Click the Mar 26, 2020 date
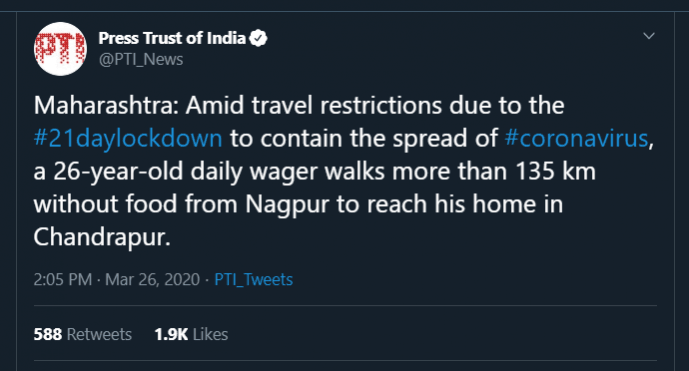Viewport: 689px width, 371px height. (x=152, y=280)
